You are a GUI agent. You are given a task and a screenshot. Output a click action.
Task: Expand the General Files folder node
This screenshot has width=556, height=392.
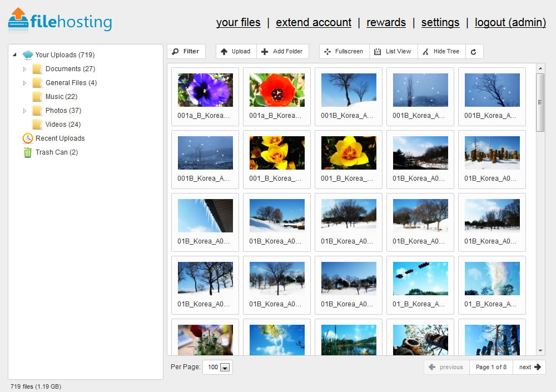point(24,83)
